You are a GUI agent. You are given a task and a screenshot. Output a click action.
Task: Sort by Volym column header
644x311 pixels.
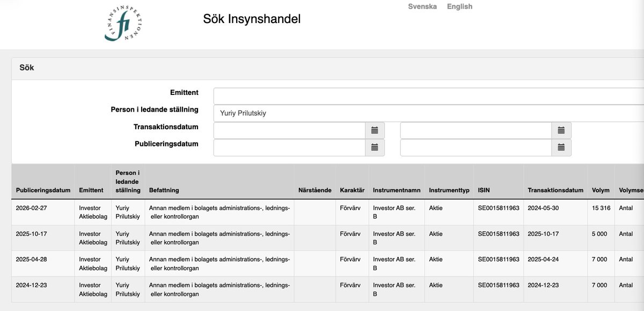(601, 190)
